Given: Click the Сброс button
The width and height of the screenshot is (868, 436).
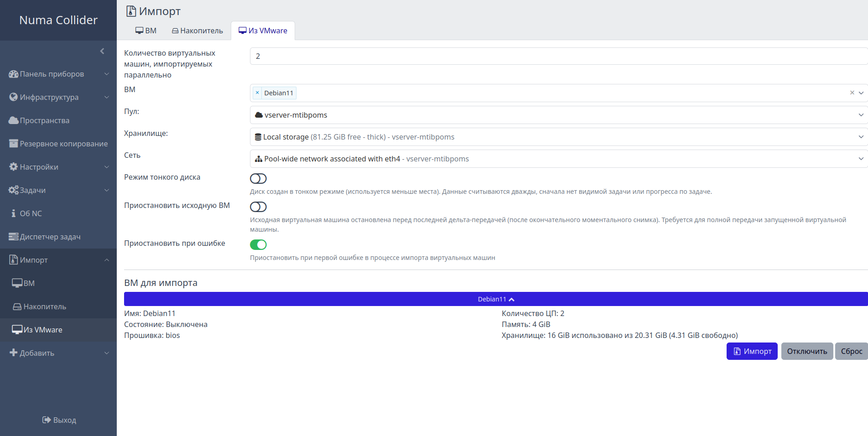Looking at the screenshot, I should point(851,351).
